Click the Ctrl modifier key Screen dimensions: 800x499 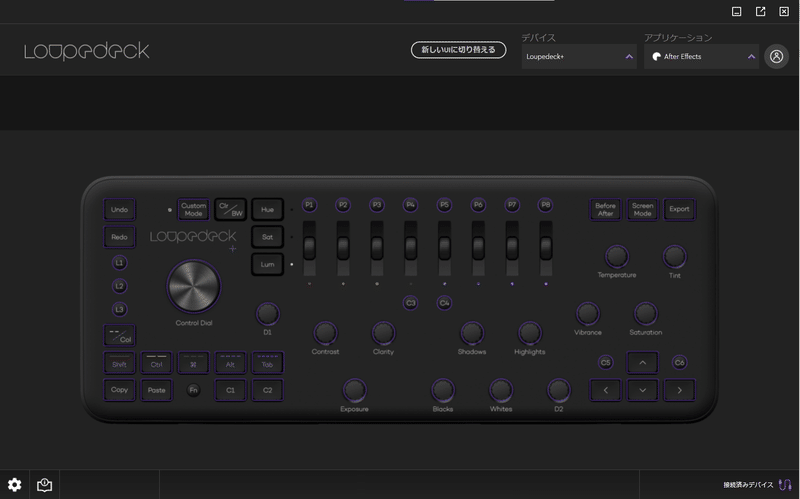(157, 363)
